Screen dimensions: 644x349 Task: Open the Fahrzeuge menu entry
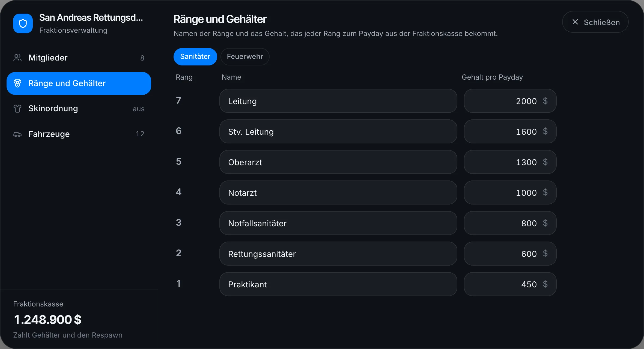point(79,134)
